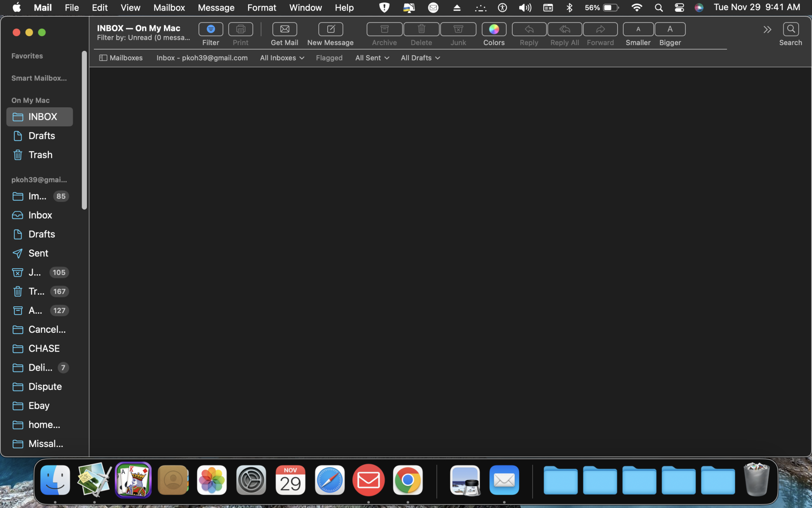Toggle the Mailboxes sidebar button
This screenshot has width=812, height=508.
121,58
